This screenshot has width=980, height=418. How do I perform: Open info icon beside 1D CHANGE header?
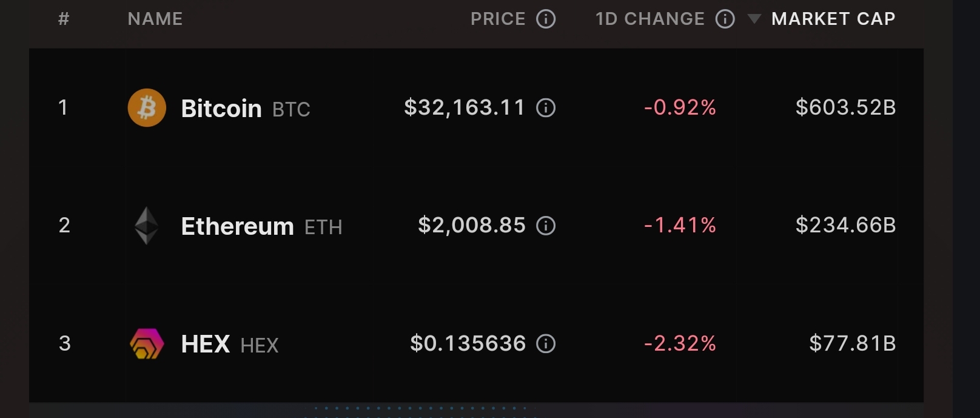[x=725, y=19]
